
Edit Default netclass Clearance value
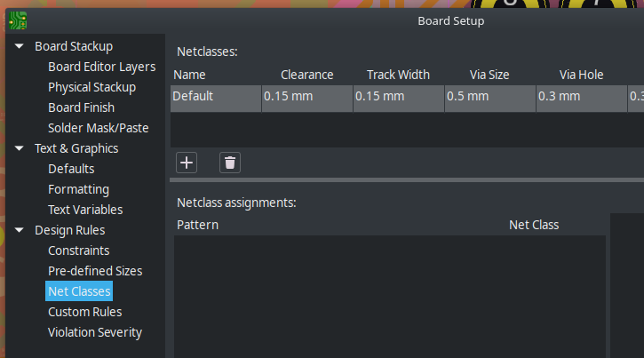point(306,96)
